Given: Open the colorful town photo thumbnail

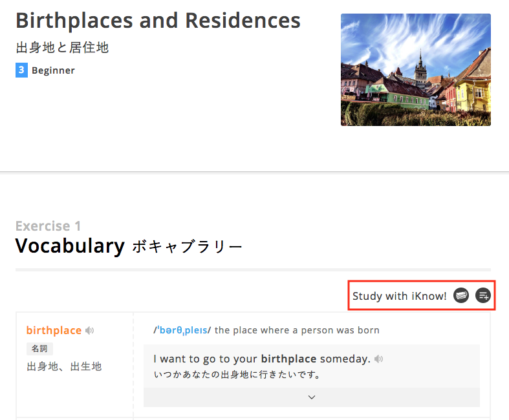Looking at the screenshot, I should tap(415, 70).
